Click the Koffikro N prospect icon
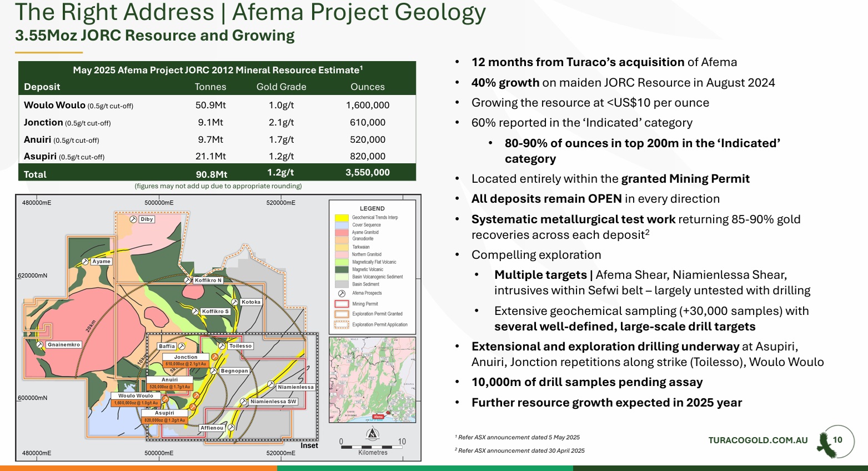Image resolution: width=868 pixels, height=471 pixels. point(189,280)
